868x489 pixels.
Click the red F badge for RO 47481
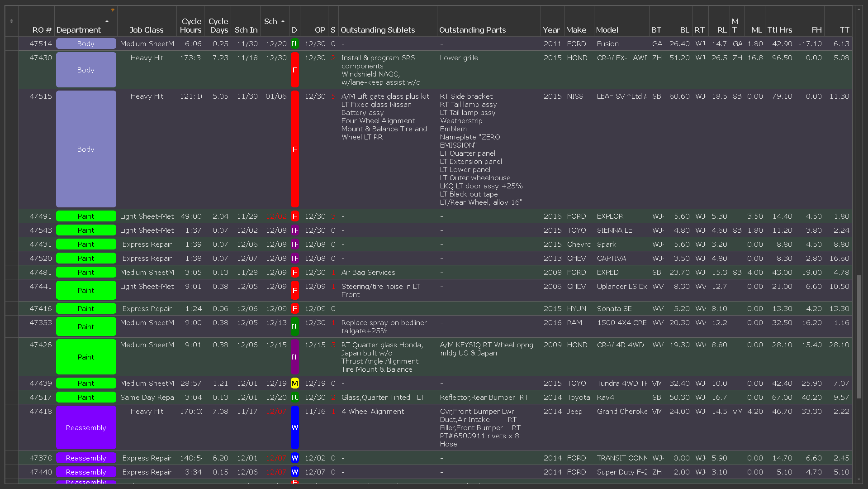tap(294, 273)
